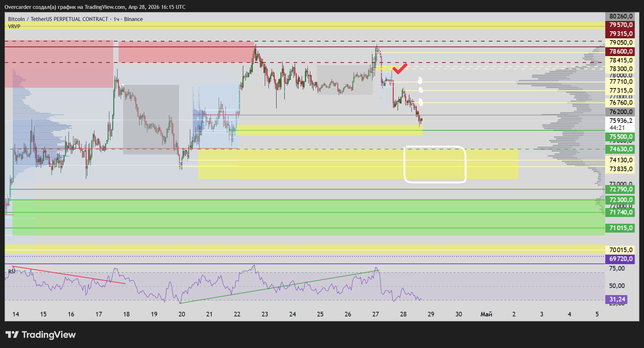The width and height of the screenshot is (644, 348).
Task: Click the Bitcoin / TetherUS PERPETUAL CONTRACT symbol title
Action: click(75, 19)
